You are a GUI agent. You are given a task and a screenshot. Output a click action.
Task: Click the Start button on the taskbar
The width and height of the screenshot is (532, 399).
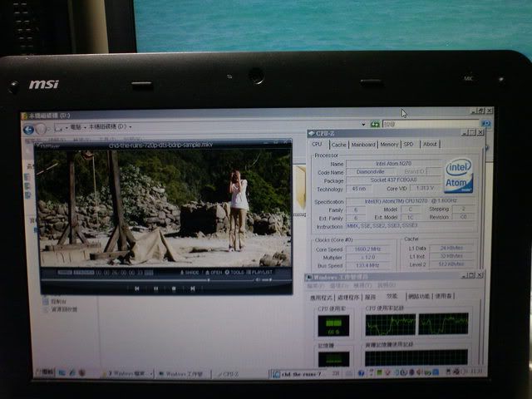point(45,372)
